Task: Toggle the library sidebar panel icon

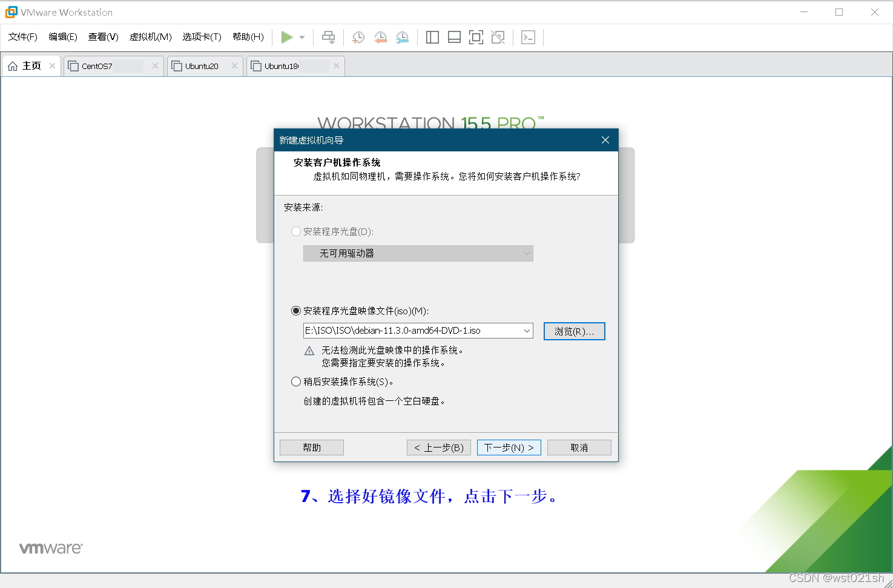Action: [432, 38]
